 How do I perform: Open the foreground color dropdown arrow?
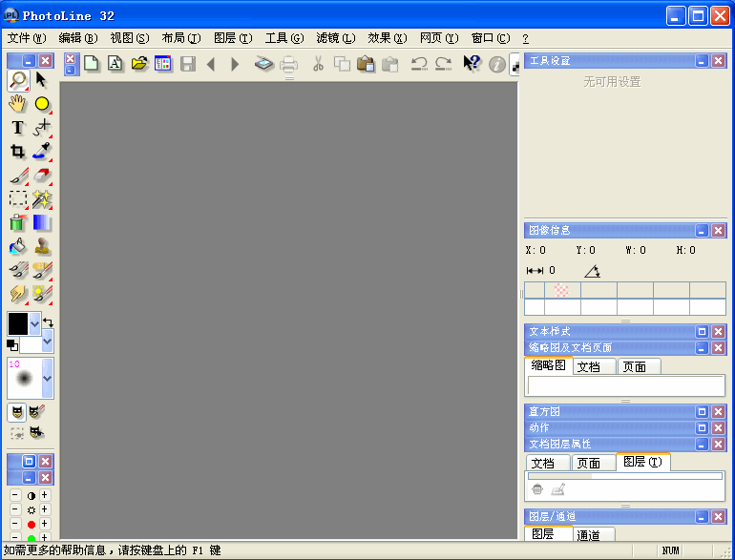point(35,323)
